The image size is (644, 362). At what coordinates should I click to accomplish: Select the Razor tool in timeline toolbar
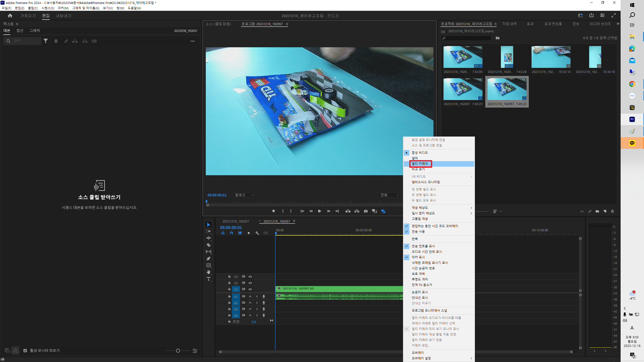[208, 245]
